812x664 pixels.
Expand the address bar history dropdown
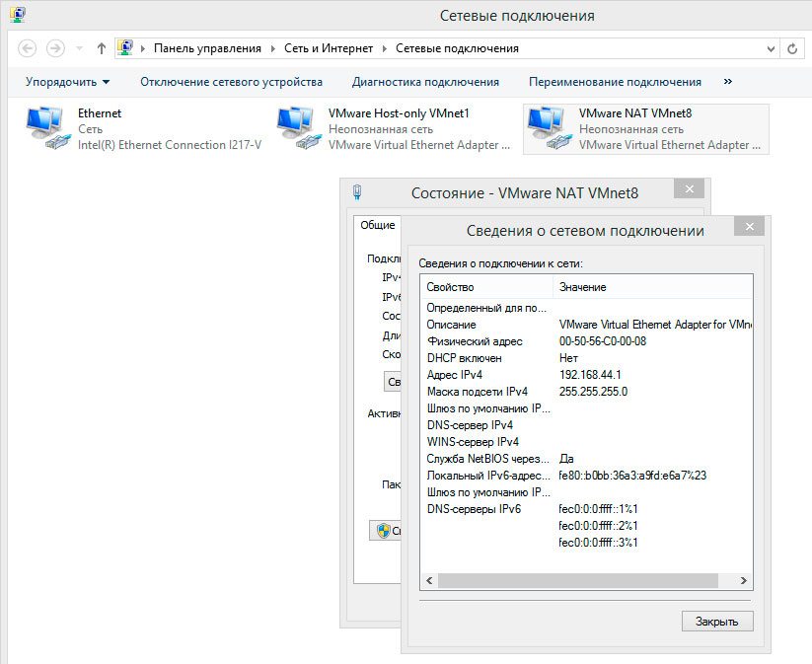pyautogui.click(x=771, y=48)
